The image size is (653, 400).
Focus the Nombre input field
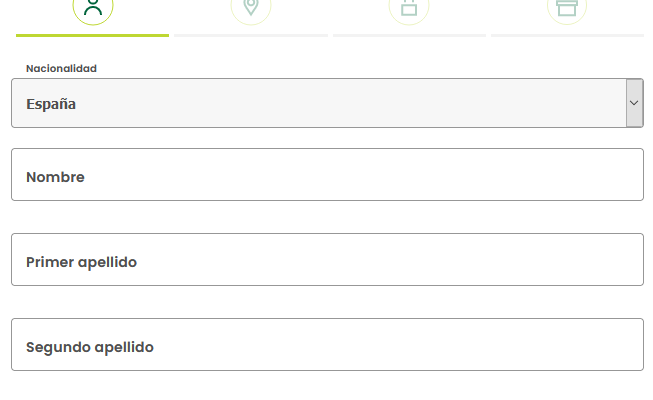tap(327, 175)
